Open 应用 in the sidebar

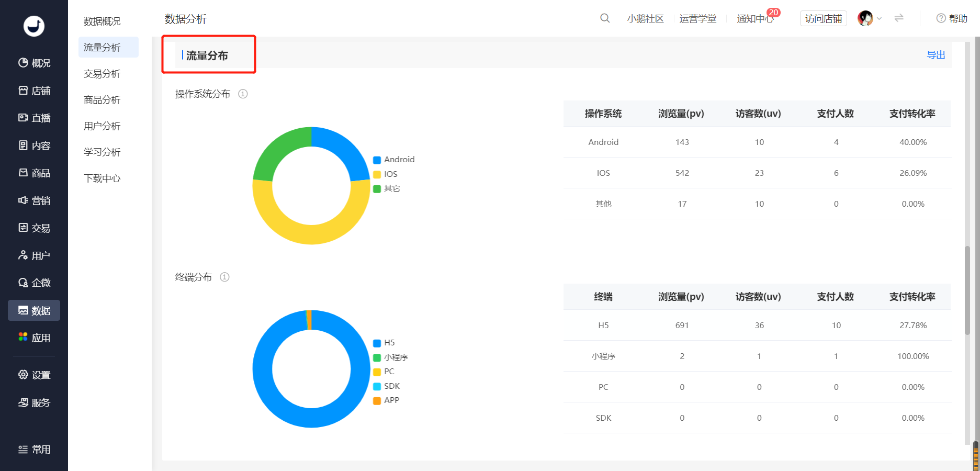[34, 338]
